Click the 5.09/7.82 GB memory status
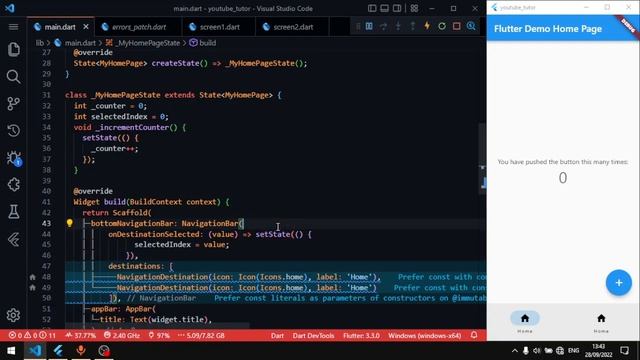The image size is (640, 360). click(x=201, y=336)
